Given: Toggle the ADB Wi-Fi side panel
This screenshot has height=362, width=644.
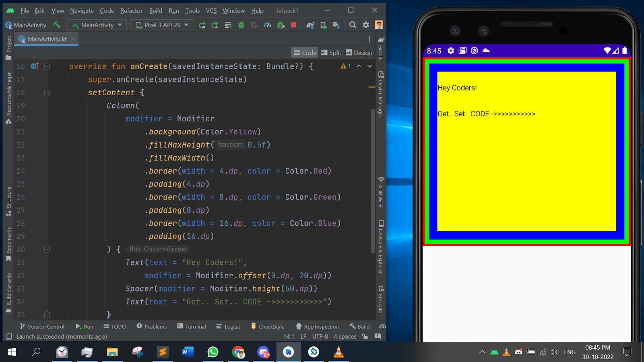Looking at the screenshot, I should coord(381,193).
